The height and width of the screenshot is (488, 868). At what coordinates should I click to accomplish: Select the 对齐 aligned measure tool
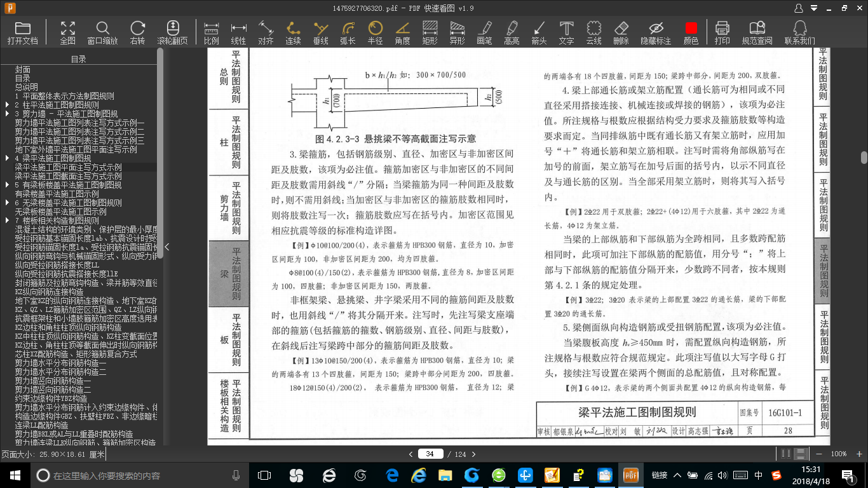tap(266, 32)
